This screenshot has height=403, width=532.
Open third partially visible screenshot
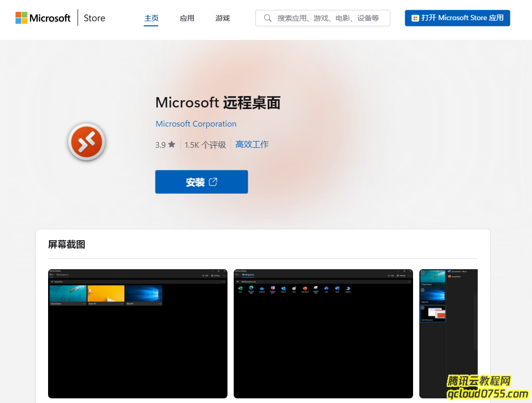pyautogui.click(x=449, y=334)
